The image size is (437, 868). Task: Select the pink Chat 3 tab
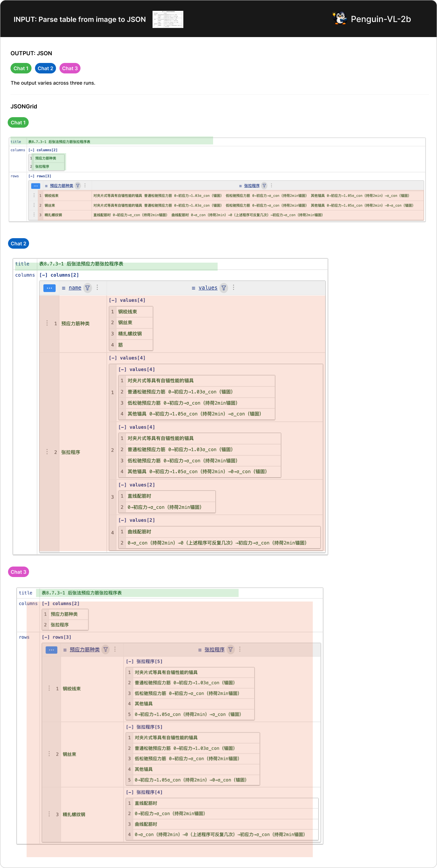click(70, 69)
